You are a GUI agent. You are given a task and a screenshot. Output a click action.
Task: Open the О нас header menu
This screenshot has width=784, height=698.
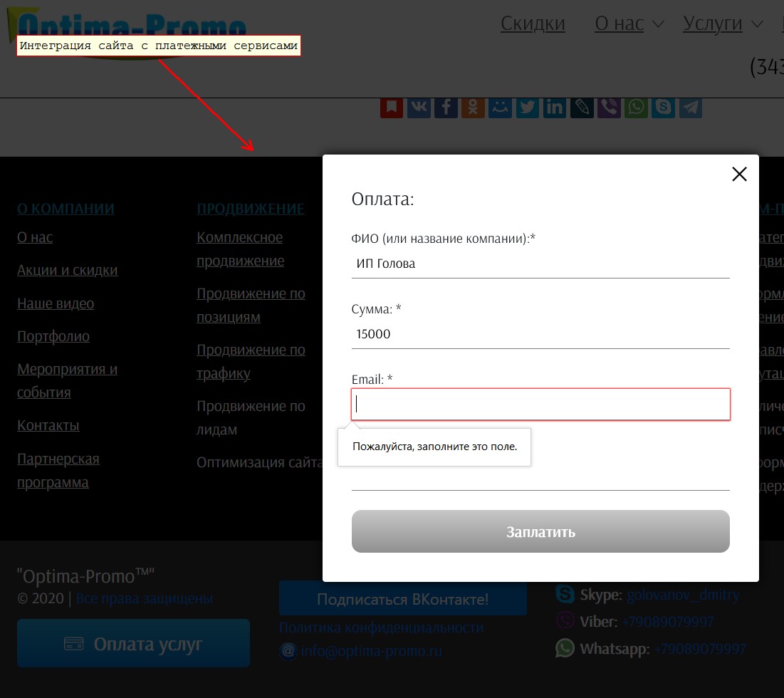[x=619, y=24]
